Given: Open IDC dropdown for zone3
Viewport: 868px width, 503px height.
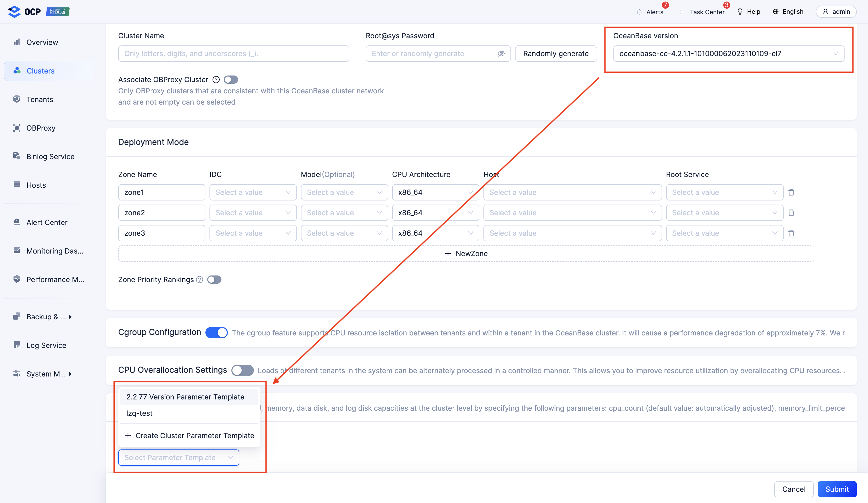Looking at the screenshot, I should pos(253,233).
